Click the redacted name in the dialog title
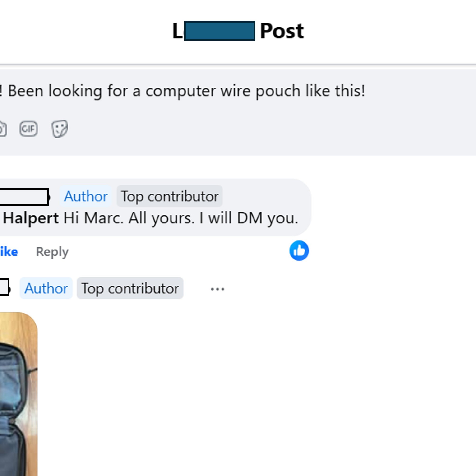 (x=220, y=31)
